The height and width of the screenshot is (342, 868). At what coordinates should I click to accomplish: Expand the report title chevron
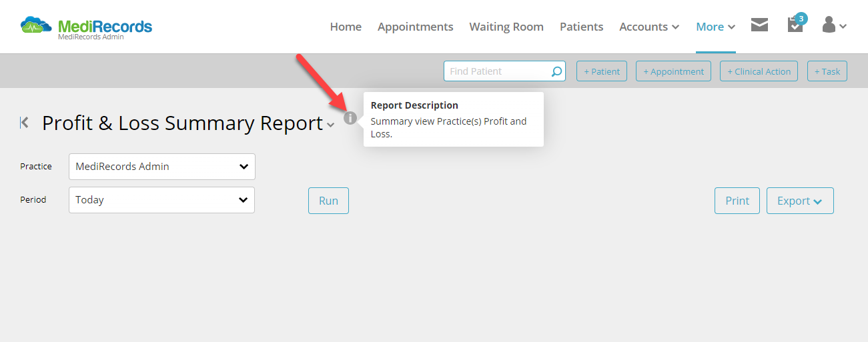tap(330, 125)
